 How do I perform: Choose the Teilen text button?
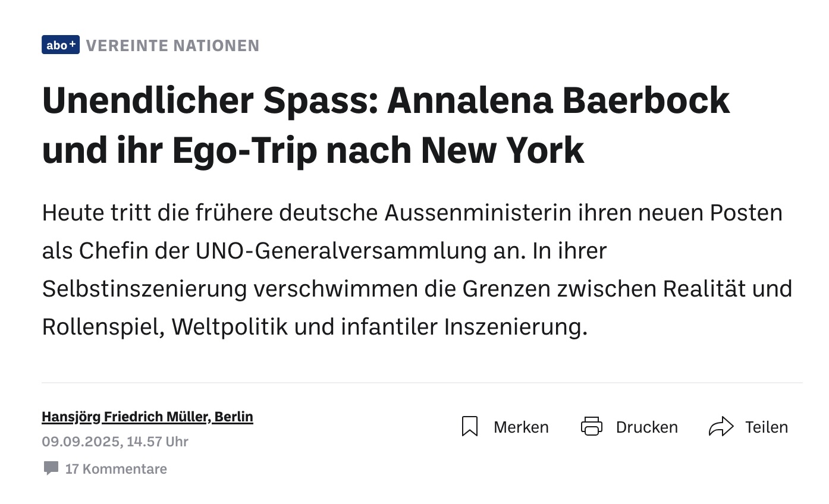click(767, 427)
